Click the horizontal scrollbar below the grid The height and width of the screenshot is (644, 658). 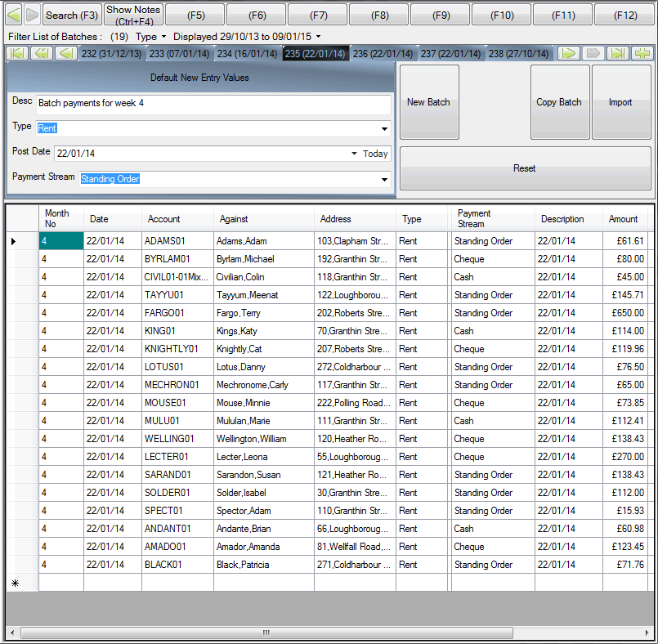point(265,633)
